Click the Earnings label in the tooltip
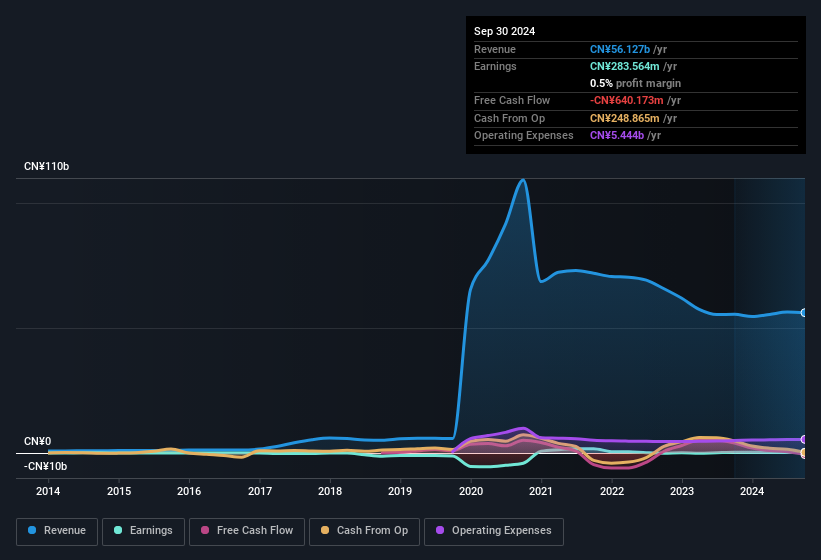The height and width of the screenshot is (560, 821). coord(495,66)
